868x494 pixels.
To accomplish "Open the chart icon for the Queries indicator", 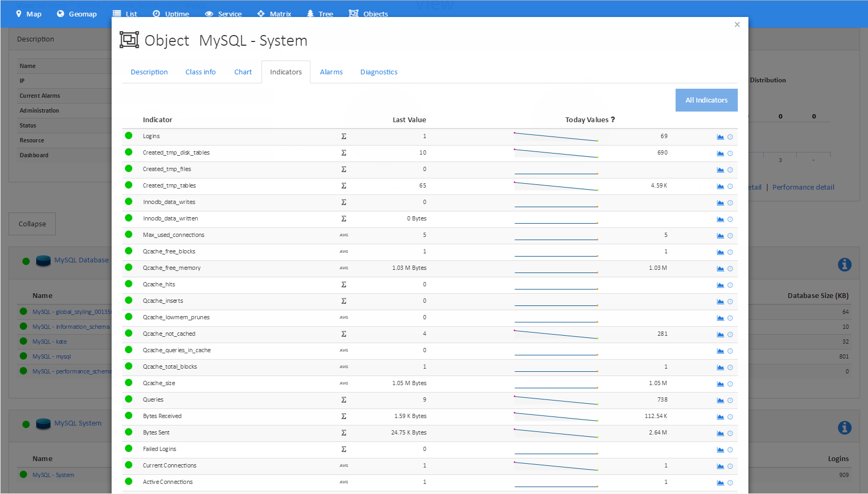I will pyautogui.click(x=720, y=400).
